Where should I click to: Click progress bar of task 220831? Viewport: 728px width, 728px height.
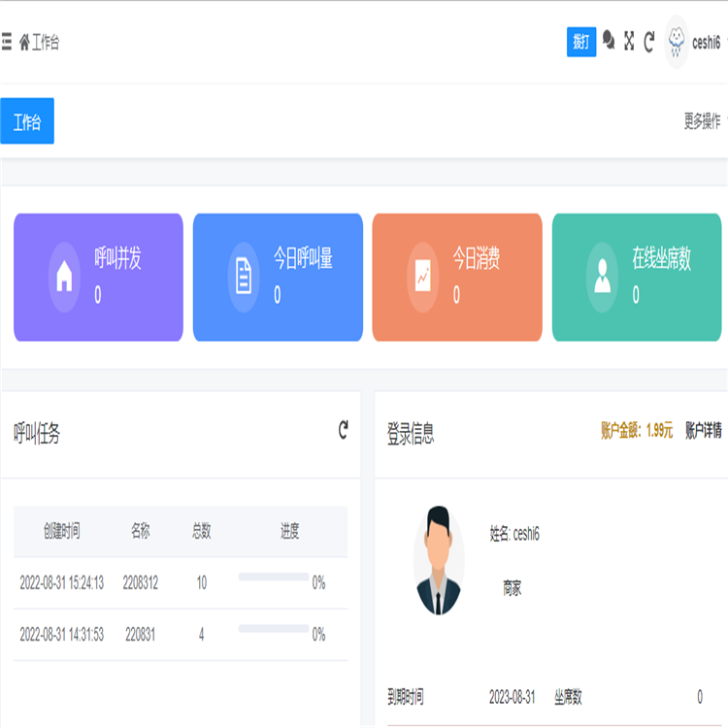[x=274, y=629]
